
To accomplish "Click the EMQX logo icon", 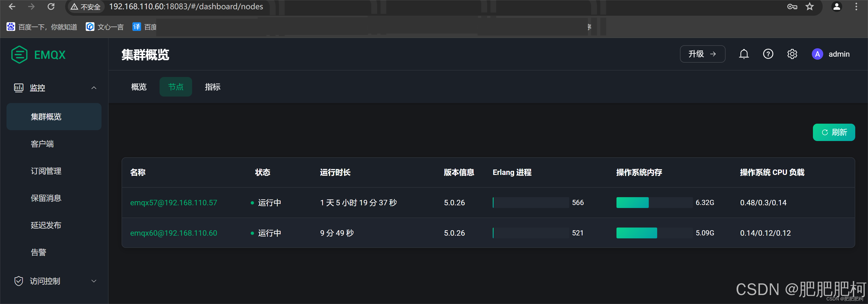I will point(19,55).
